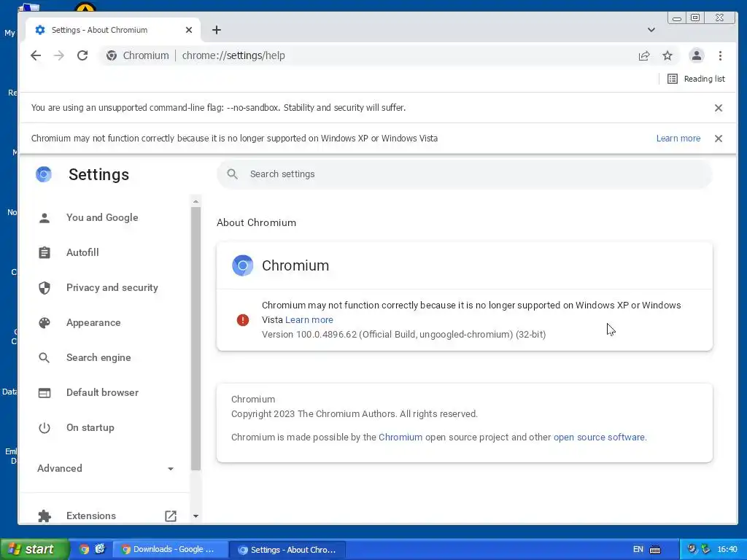This screenshot has height=560, width=747.
Task: Click the palette icon beside Appearance
Action: coord(44,322)
